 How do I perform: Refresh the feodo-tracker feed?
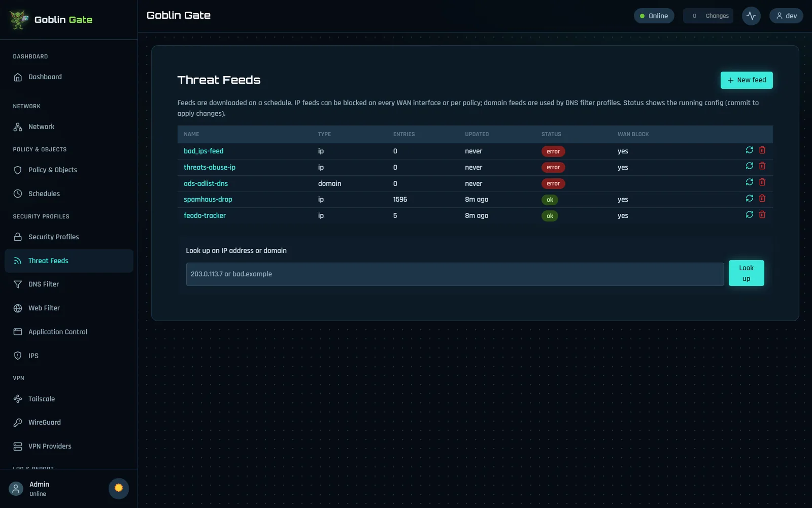click(x=749, y=214)
